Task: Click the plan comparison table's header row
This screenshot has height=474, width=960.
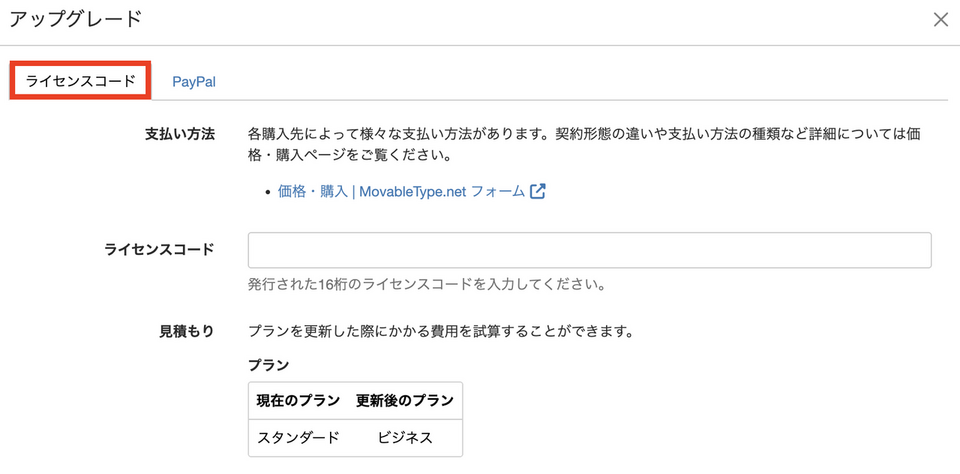Action: pyautogui.click(x=355, y=401)
